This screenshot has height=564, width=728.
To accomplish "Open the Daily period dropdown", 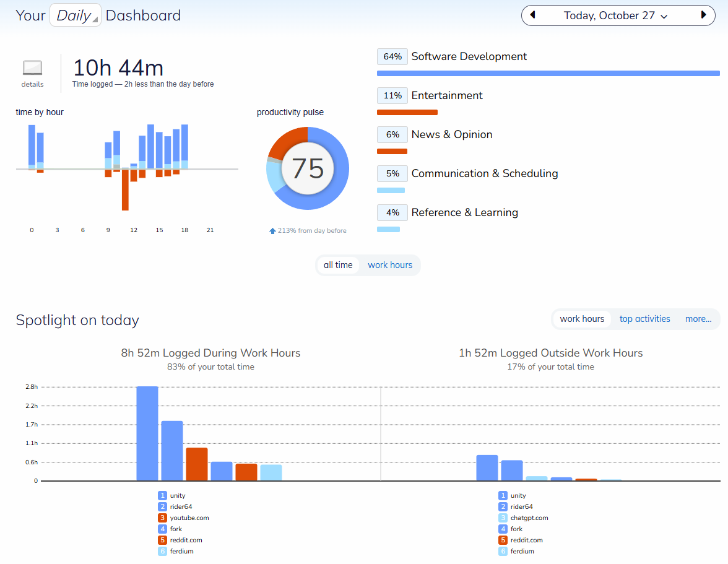I will (x=75, y=15).
